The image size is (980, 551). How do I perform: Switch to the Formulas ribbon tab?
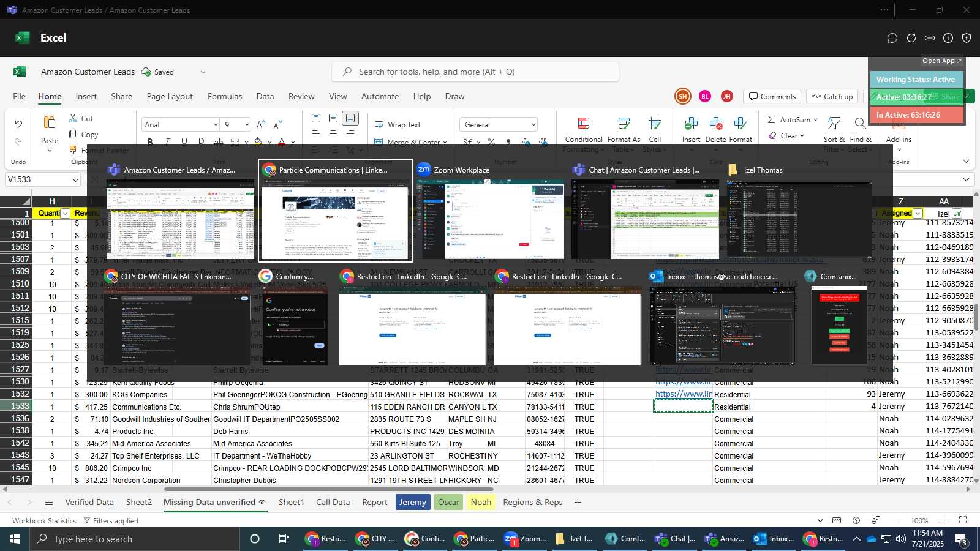[x=225, y=96]
